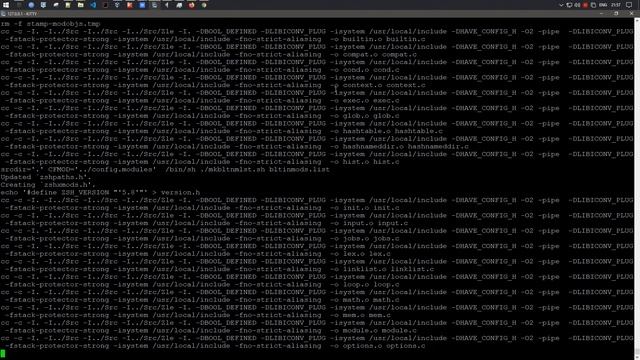Click the terminal scrollbar up arrow
Screen dimensions: 640x360
click(x=637, y=20)
